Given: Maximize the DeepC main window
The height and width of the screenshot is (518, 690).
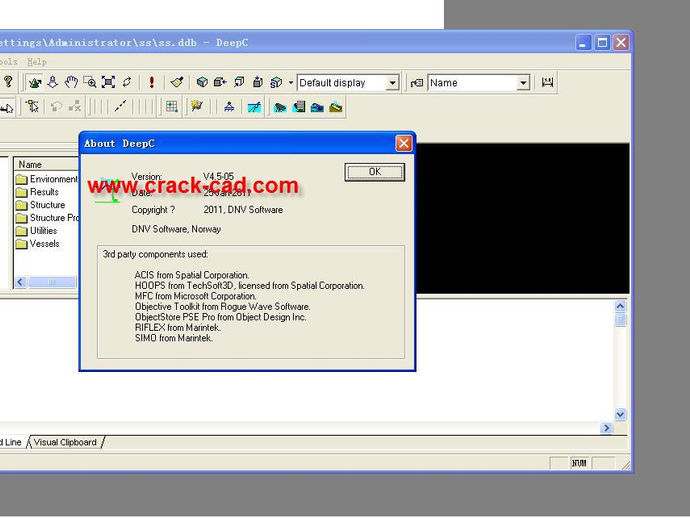Looking at the screenshot, I should pyautogui.click(x=602, y=43).
